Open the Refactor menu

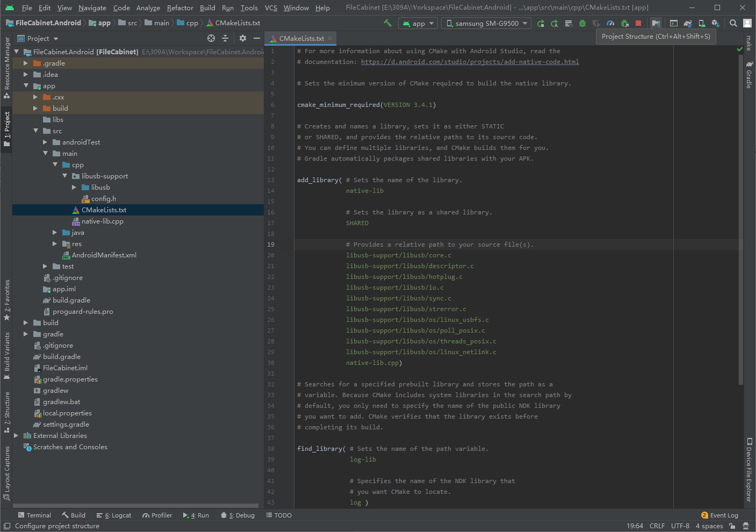179,8
